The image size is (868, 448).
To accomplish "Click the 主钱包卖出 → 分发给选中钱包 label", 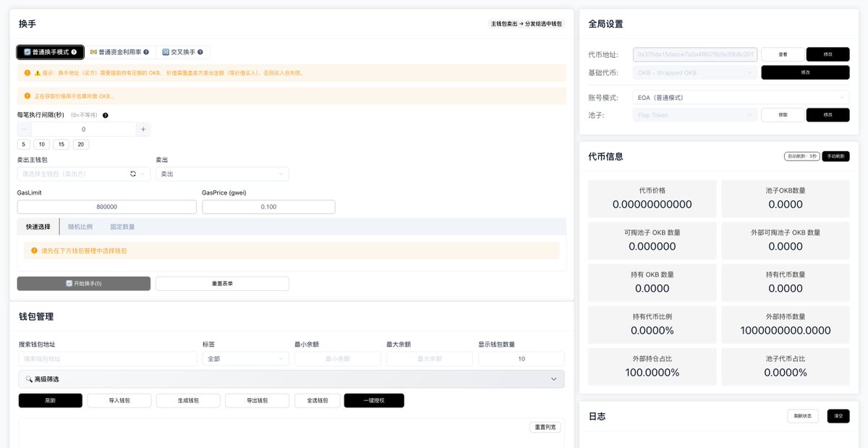I will coord(526,24).
